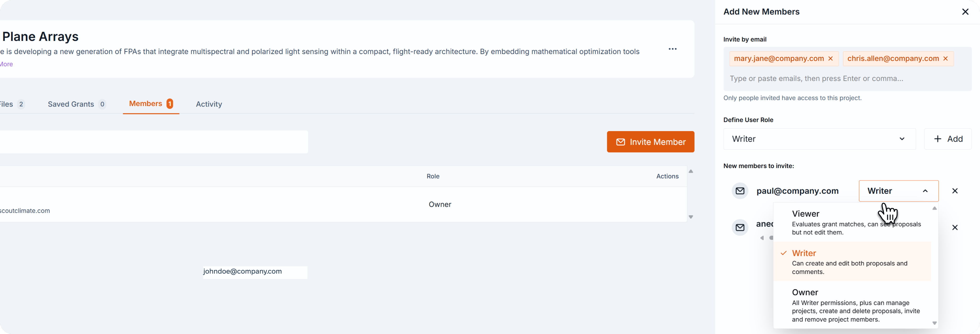Expand the Define User Role dropdown
This screenshot has width=980, height=334.
(x=819, y=139)
